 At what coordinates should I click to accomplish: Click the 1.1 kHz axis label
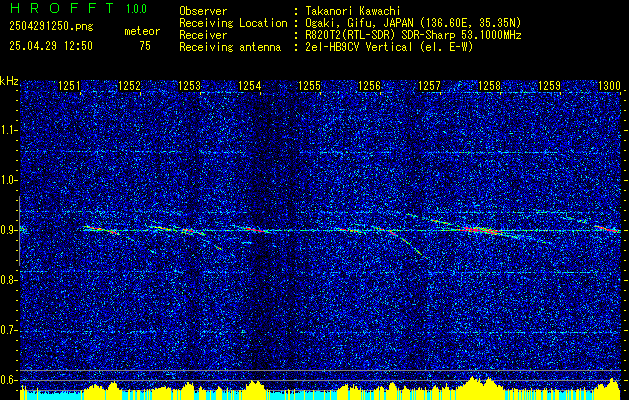7,130
